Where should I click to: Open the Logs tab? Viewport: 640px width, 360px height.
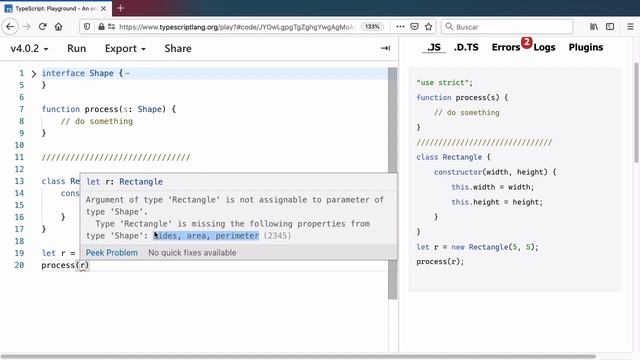pos(544,47)
